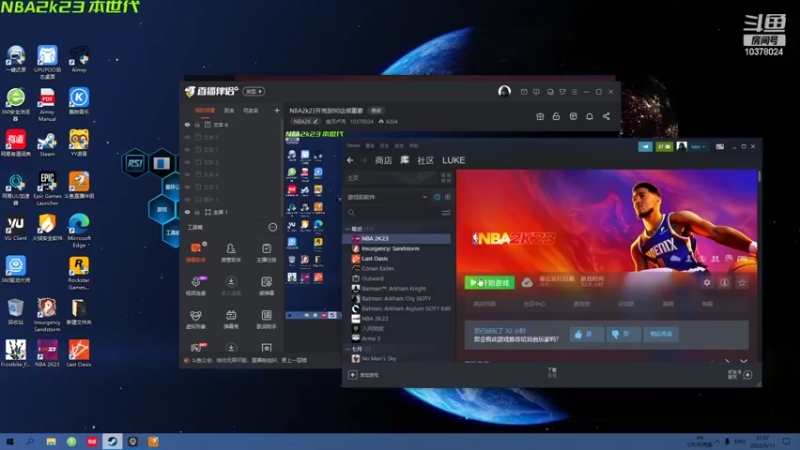800x450 pixels.
Task: Open notification bell in streaming companion
Action: [x=589, y=117]
